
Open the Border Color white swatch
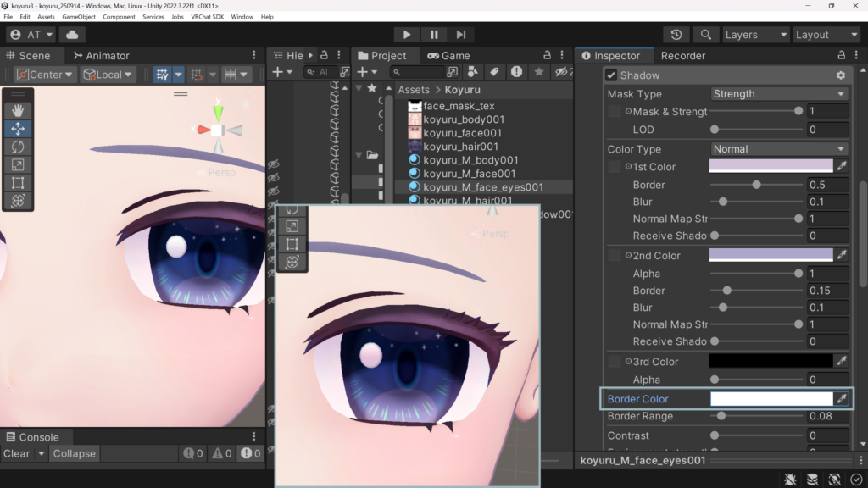tap(771, 398)
